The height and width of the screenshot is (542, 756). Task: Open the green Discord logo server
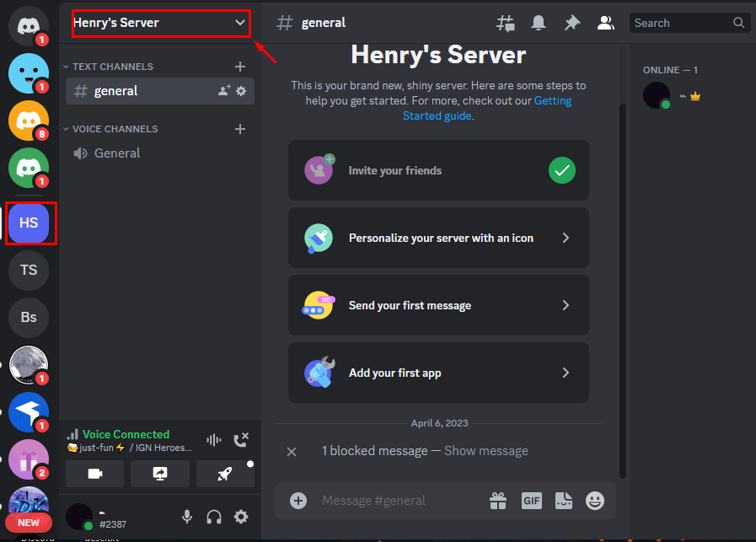coord(29,168)
